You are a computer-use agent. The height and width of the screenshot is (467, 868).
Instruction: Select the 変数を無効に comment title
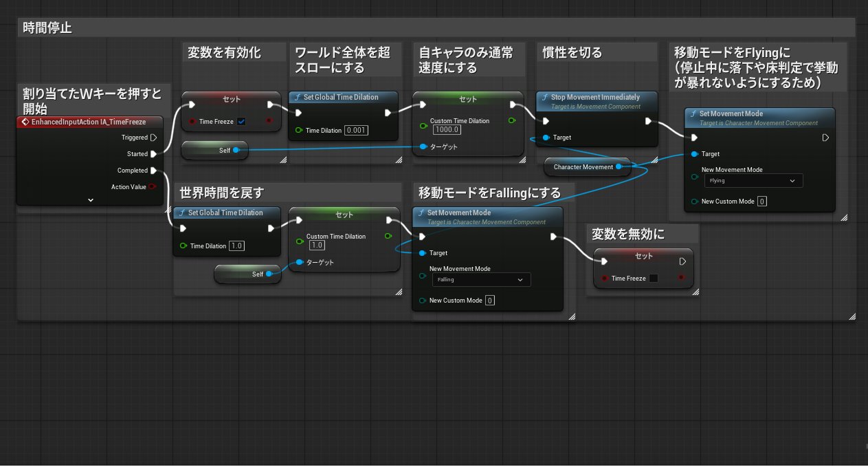pos(628,234)
